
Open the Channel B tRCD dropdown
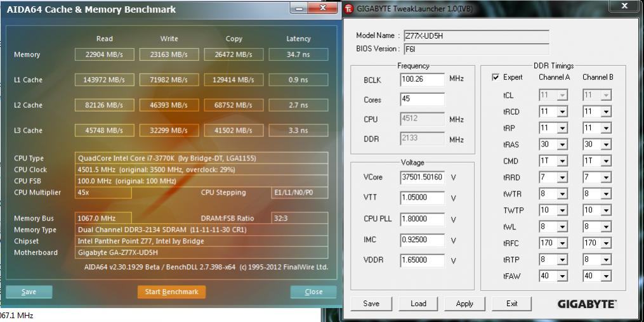click(606, 112)
